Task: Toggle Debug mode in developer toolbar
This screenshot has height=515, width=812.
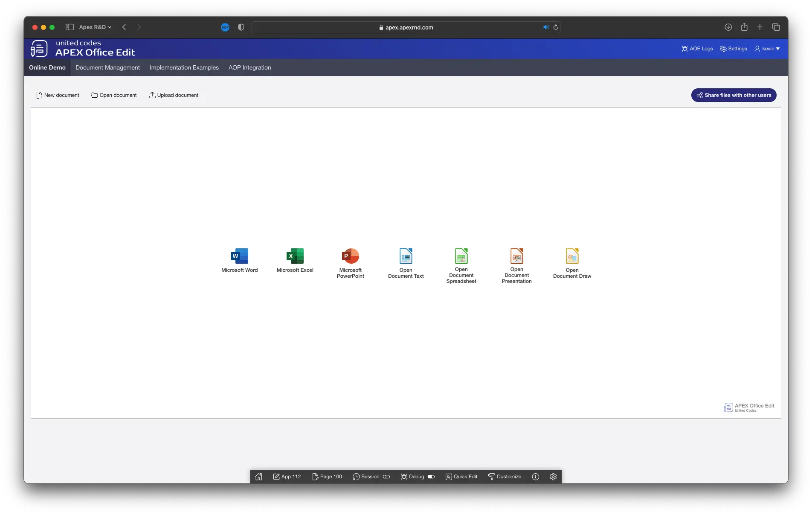Action: [x=418, y=477]
